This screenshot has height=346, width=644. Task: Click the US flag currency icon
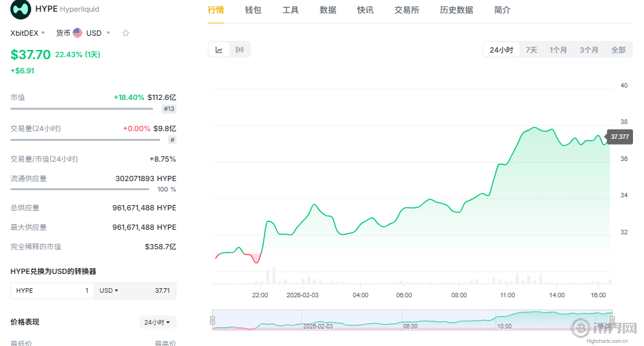[77, 33]
